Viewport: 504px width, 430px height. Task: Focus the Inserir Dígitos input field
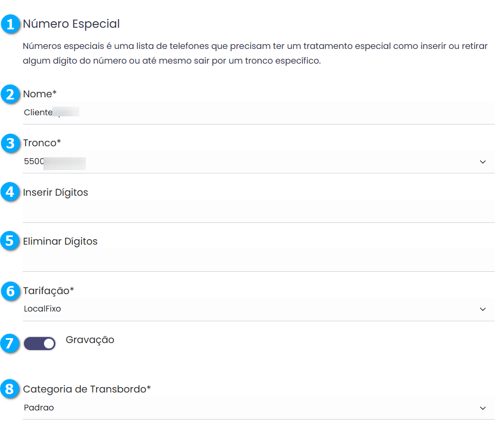[258, 211]
